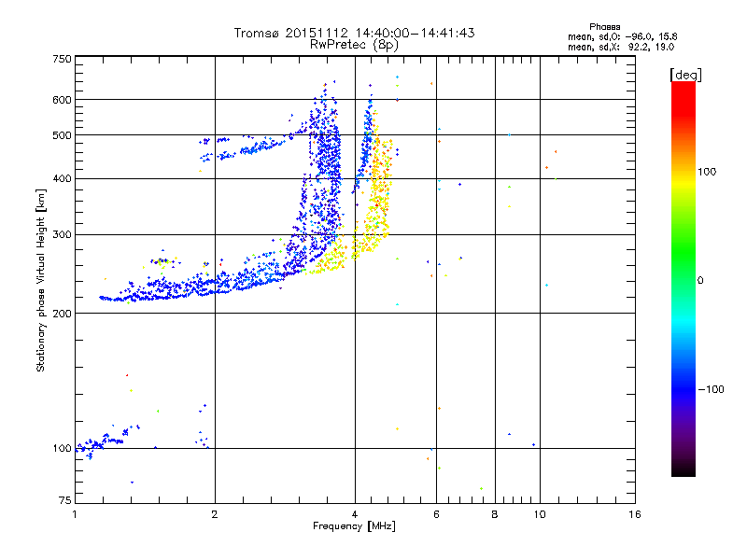Image resolution: width=747 pixels, height=560 pixels.
Task: Click the y-axis tick label '750'
Action: pyautogui.click(x=62, y=59)
